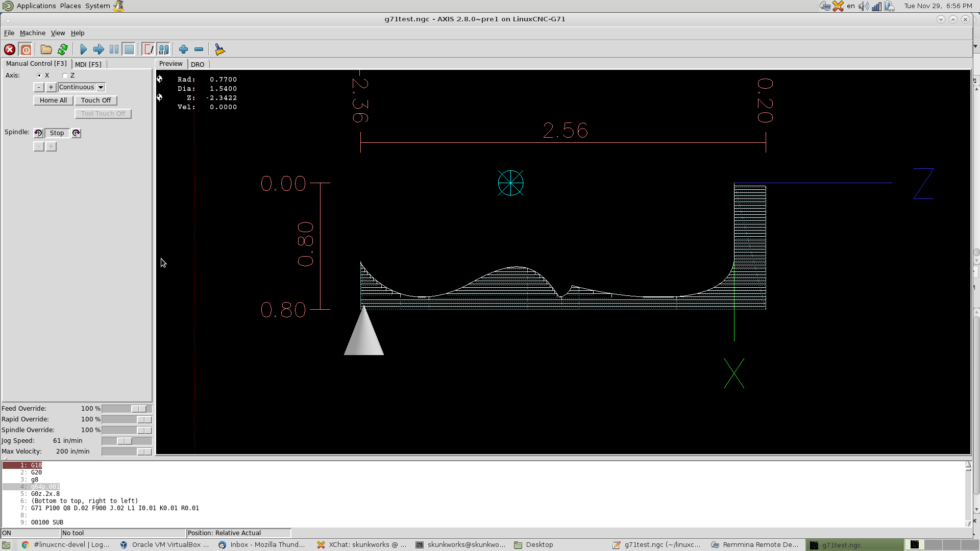This screenshot has width=980, height=551.
Task: Switch to g71test.ngc text editor taskbar item
Action: point(657,545)
